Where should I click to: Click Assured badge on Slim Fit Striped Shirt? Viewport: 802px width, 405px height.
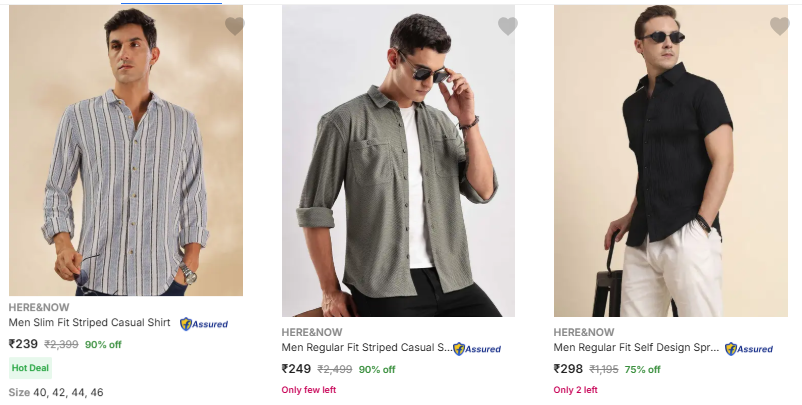click(204, 324)
